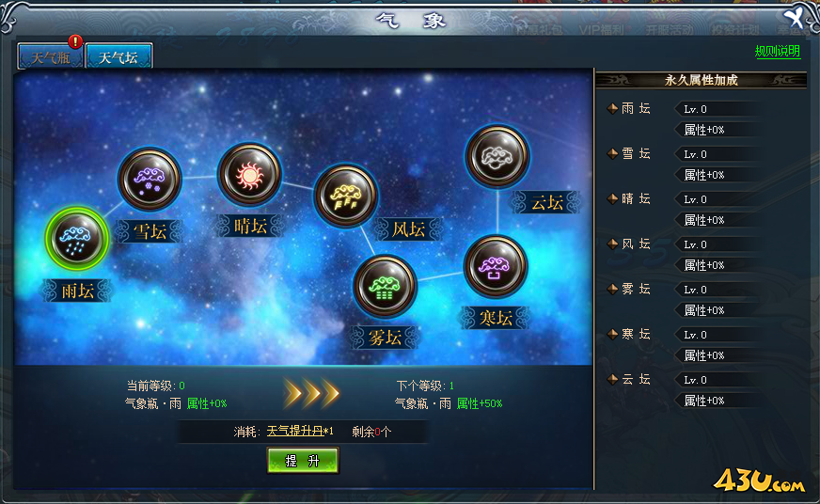Select the 雪坛 snow altar icon
The height and width of the screenshot is (504, 820).
[150, 179]
